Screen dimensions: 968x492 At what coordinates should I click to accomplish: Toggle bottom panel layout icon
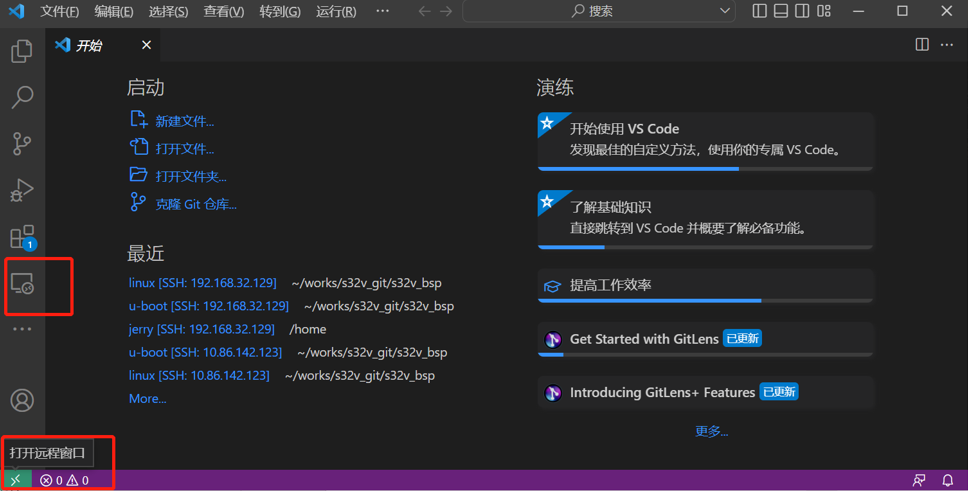click(x=781, y=11)
